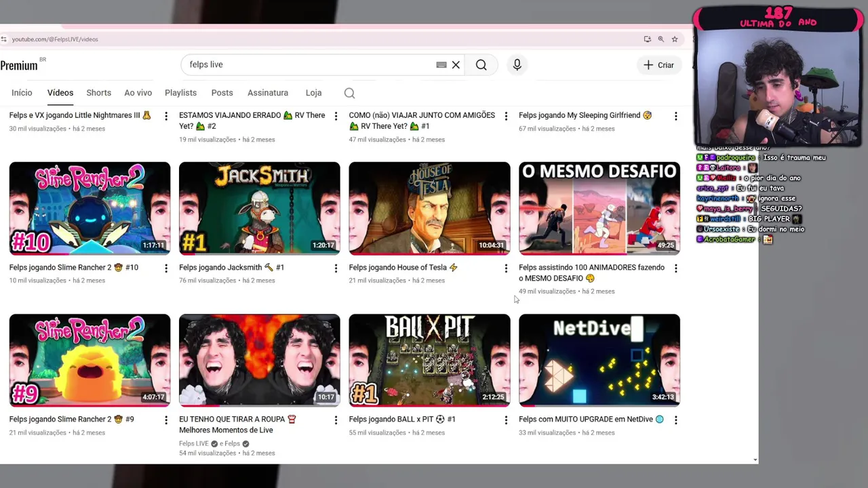The width and height of the screenshot is (868, 488).
Task: Switch to the Shorts tab
Action: pyautogui.click(x=98, y=93)
